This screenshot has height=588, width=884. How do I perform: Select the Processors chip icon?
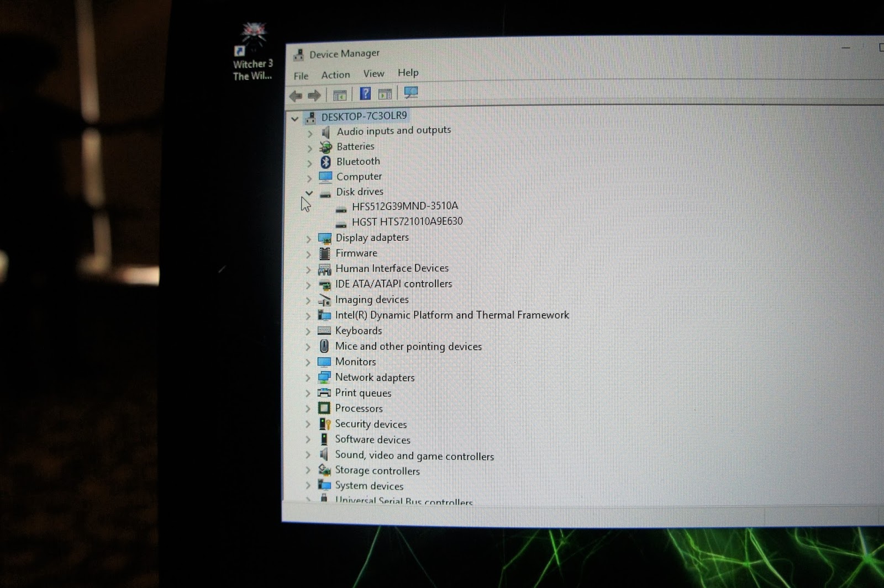coord(324,409)
